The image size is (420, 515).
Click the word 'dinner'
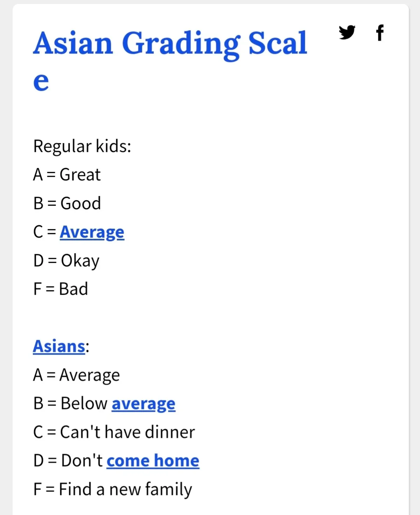pos(170,432)
